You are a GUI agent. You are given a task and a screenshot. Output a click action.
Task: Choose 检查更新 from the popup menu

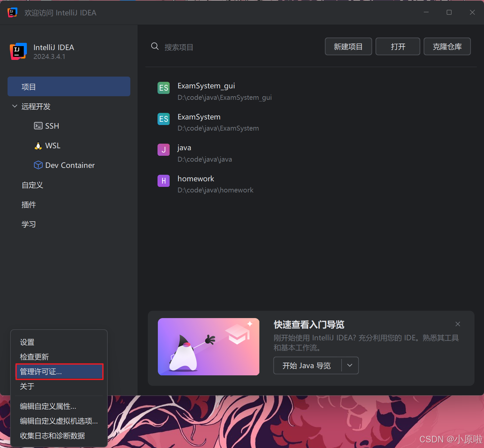34,357
